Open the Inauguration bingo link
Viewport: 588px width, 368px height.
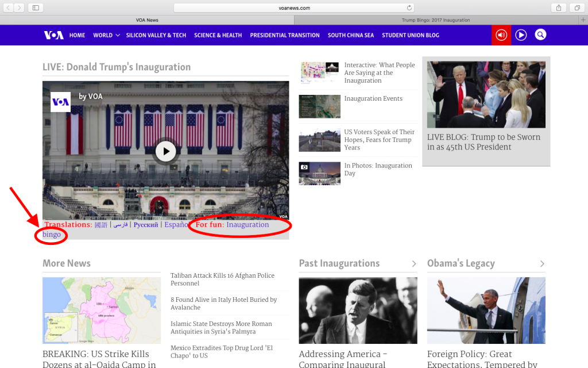click(247, 225)
